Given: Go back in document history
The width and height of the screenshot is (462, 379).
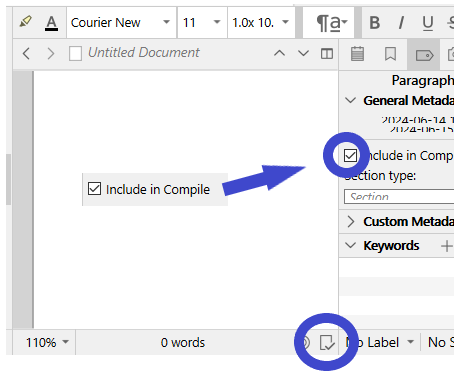Looking at the screenshot, I should tap(26, 53).
